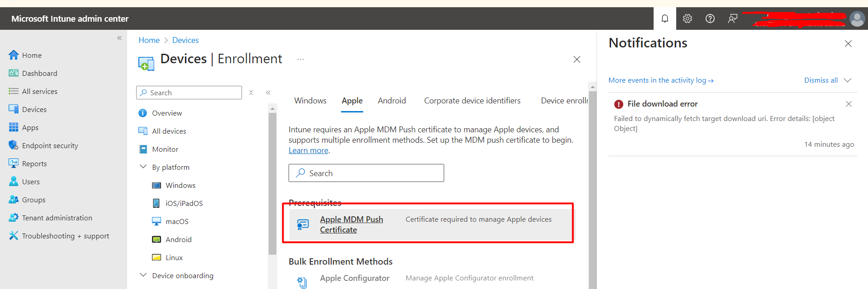
Task: Clear the blade menu search with X
Action: tap(251, 93)
